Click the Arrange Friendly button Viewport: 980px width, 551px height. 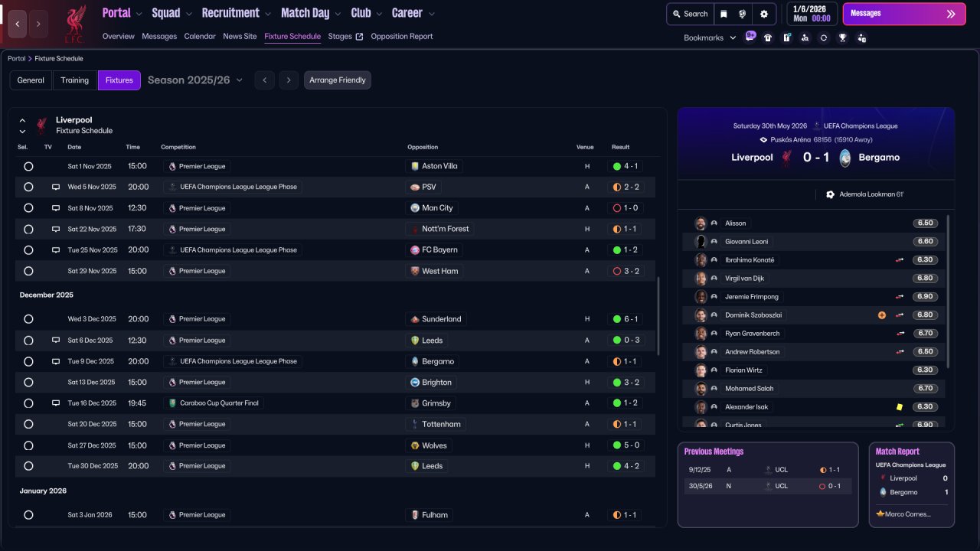338,80
